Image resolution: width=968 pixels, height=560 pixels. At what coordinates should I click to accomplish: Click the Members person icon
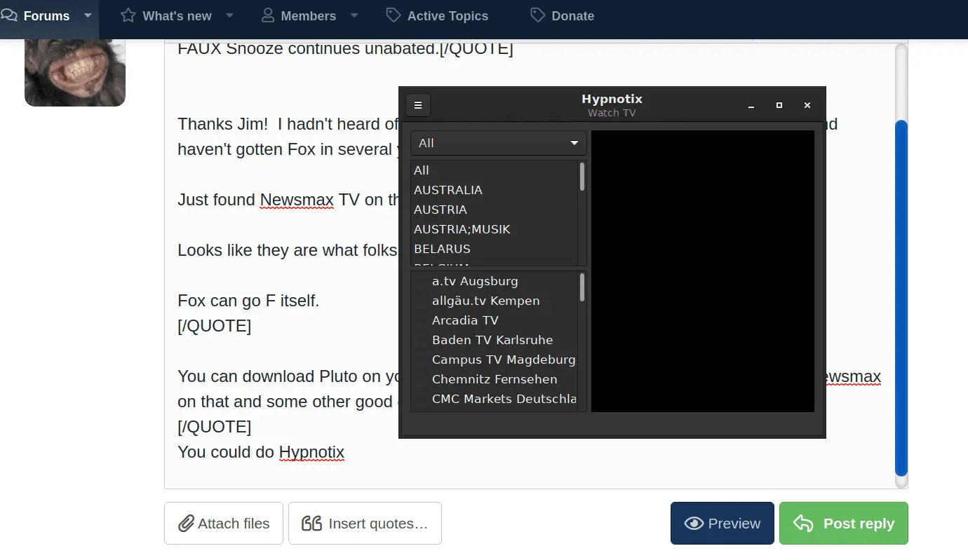click(267, 15)
